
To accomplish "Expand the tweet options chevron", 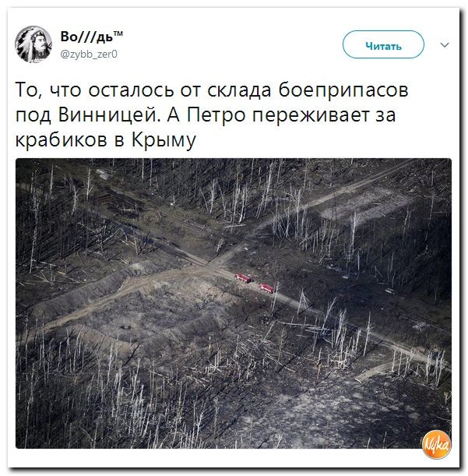I will click(445, 45).
